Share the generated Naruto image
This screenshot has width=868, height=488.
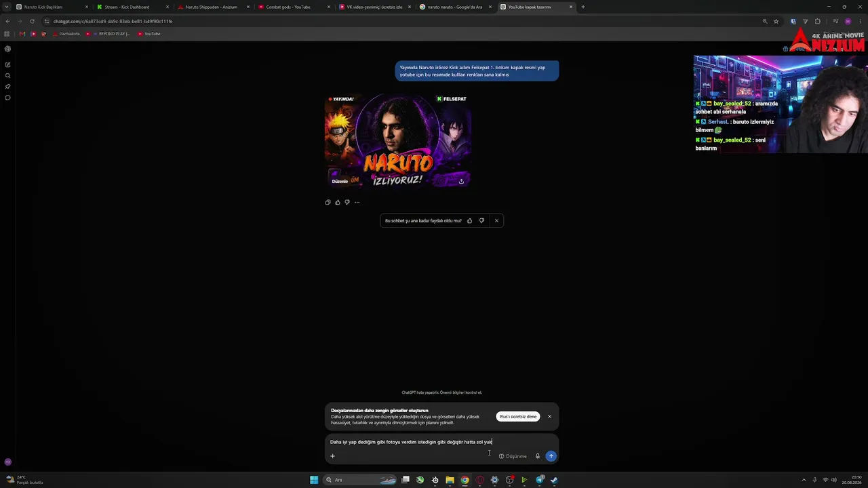[461, 181]
